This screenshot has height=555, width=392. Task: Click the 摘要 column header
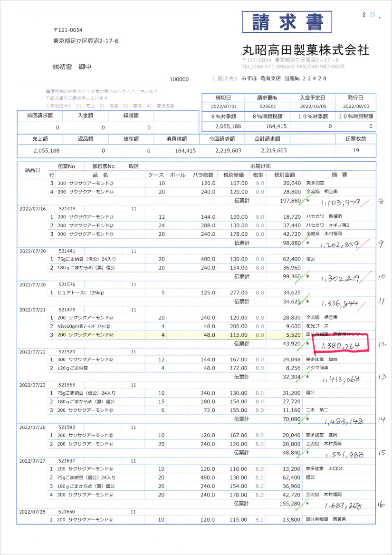click(339, 175)
